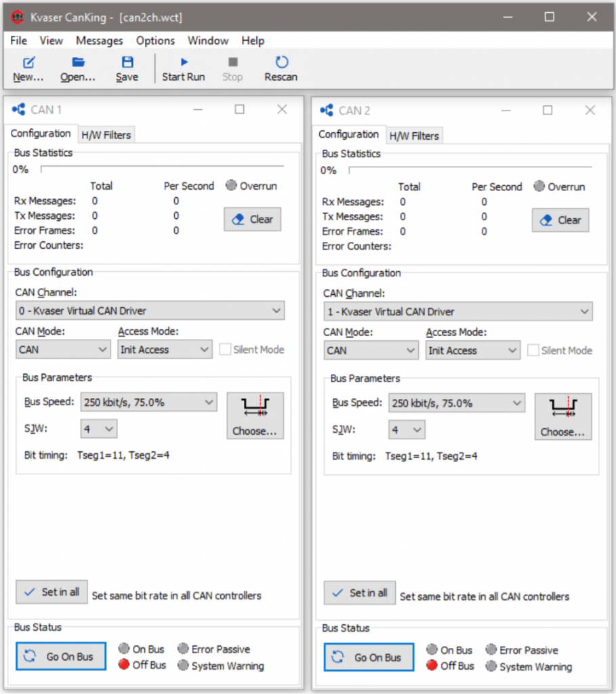Save the configuration with the Save icon
The image size is (616, 694).
point(126,68)
